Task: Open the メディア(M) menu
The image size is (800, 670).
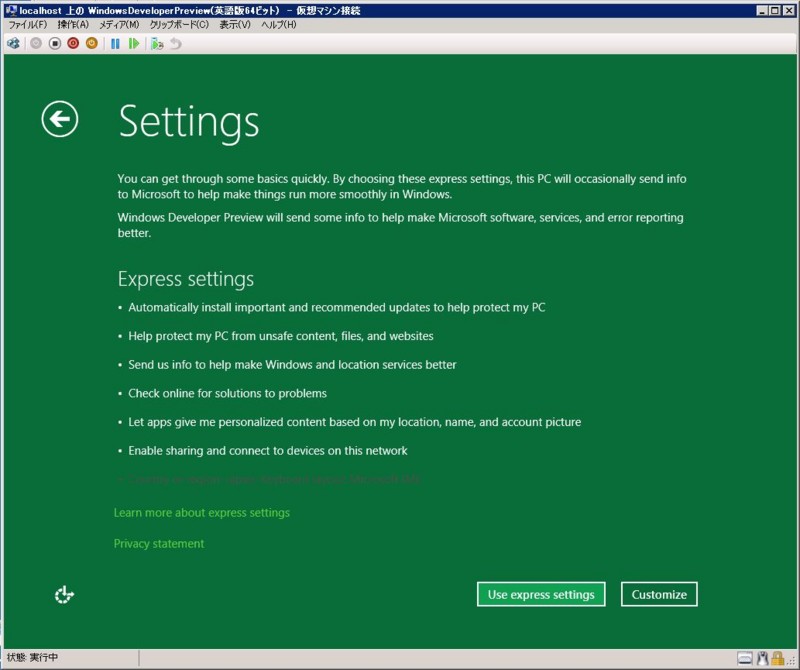Action: [x=119, y=24]
